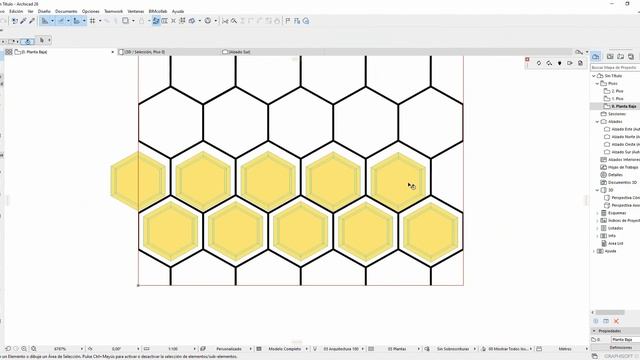Click the flag-shaped toolbar icon
The height and width of the screenshot is (360, 640).
pos(288,21)
